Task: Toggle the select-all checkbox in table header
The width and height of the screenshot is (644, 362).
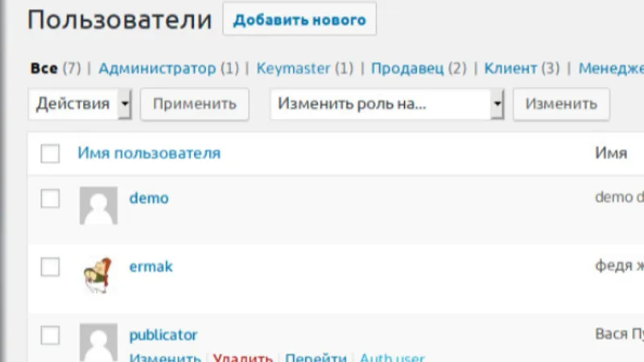Action: [x=50, y=154]
